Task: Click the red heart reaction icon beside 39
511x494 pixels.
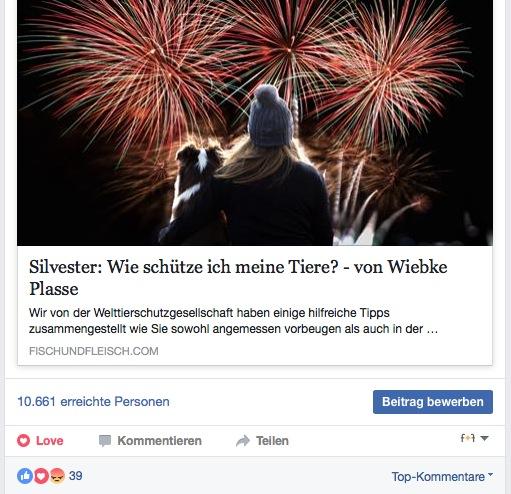Action: (x=41, y=476)
